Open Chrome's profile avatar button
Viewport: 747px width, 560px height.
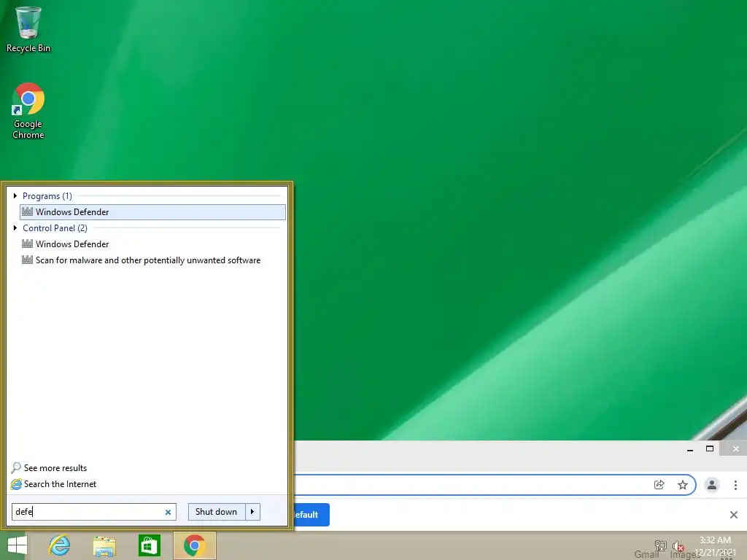click(712, 485)
